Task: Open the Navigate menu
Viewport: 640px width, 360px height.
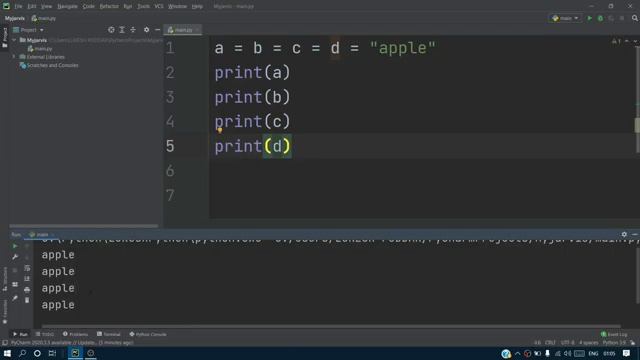Action: pos(67,6)
